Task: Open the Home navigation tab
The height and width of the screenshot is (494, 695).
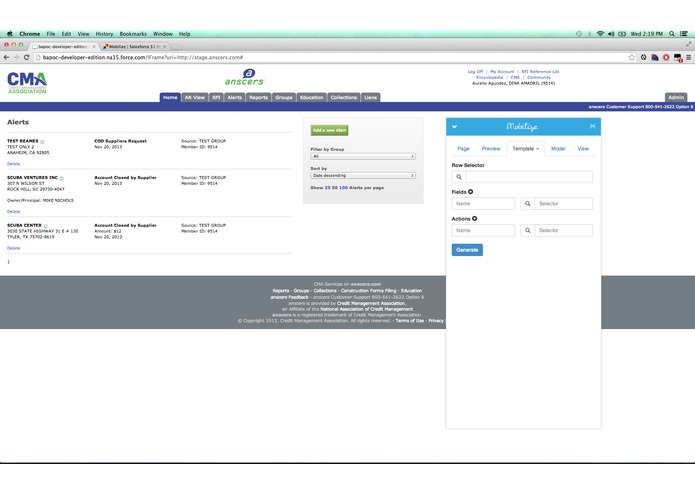Action: pos(170,97)
